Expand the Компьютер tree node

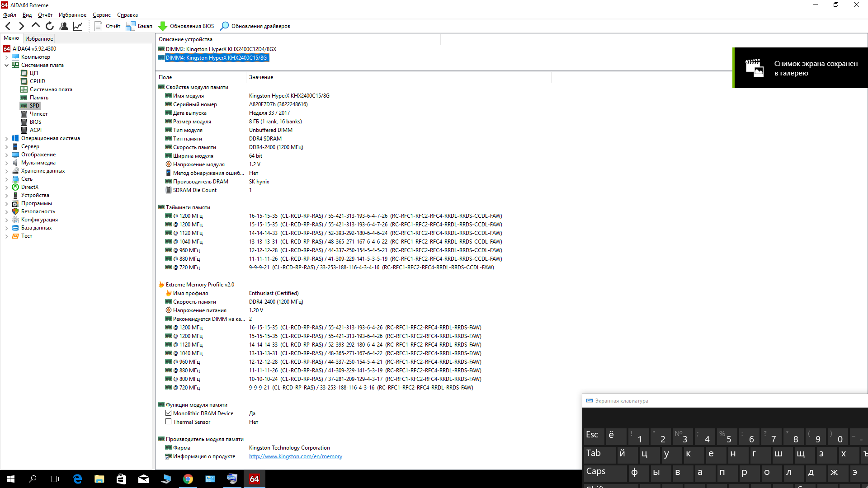6,57
